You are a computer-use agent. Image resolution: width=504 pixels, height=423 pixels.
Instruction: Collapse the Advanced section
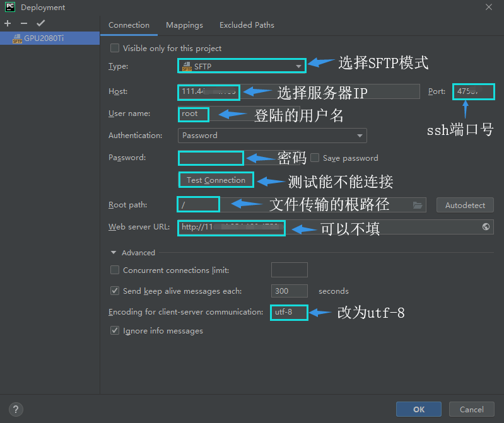[x=114, y=253]
